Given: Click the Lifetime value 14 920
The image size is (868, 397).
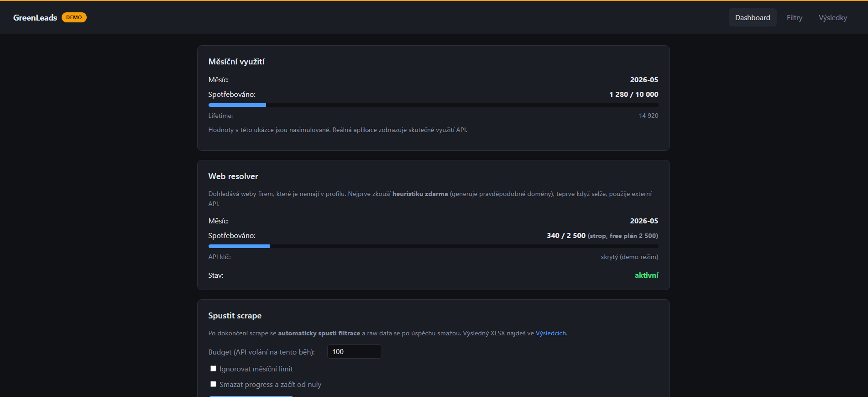Looking at the screenshot, I should (x=648, y=116).
